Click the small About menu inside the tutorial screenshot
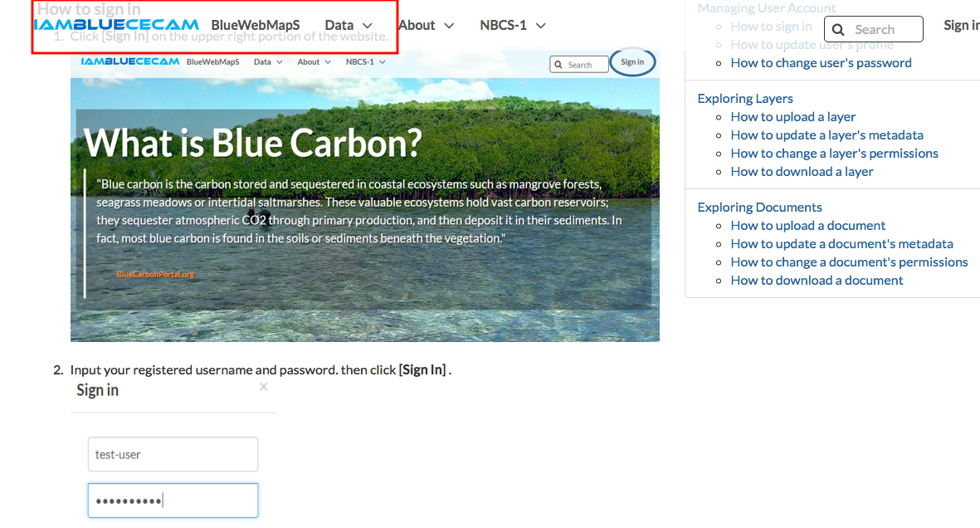The height and width of the screenshot is (528, 980). click(x=314, y=62)
